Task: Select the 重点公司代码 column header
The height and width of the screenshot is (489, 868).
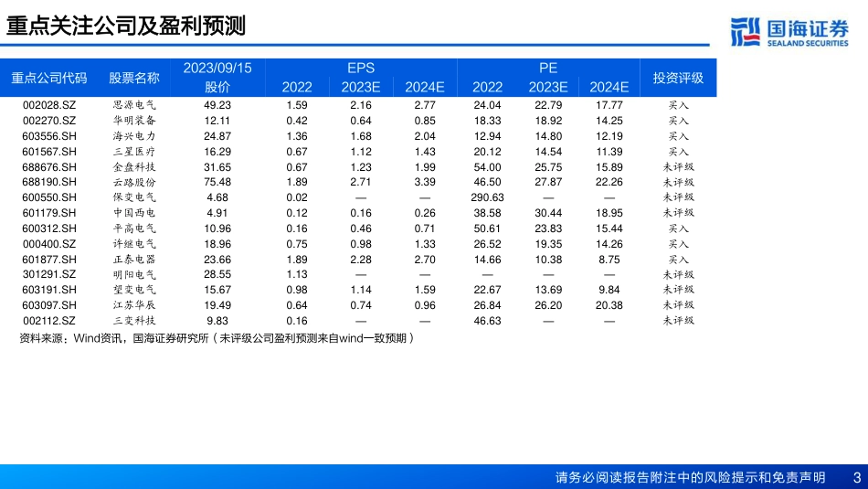Action: (49, 78)
